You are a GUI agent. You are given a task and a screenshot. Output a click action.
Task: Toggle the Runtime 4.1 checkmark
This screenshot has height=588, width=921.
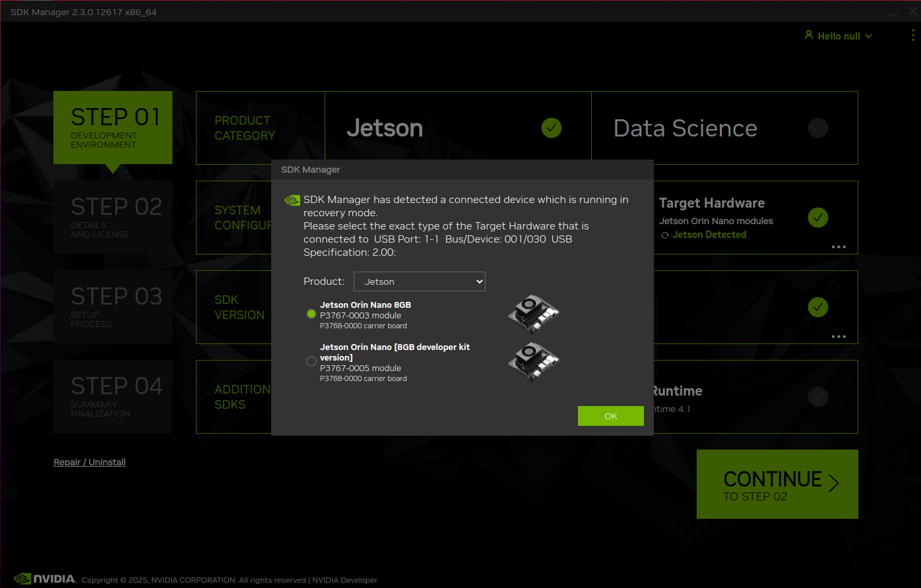pyautogui.click(x=818, y=397)
